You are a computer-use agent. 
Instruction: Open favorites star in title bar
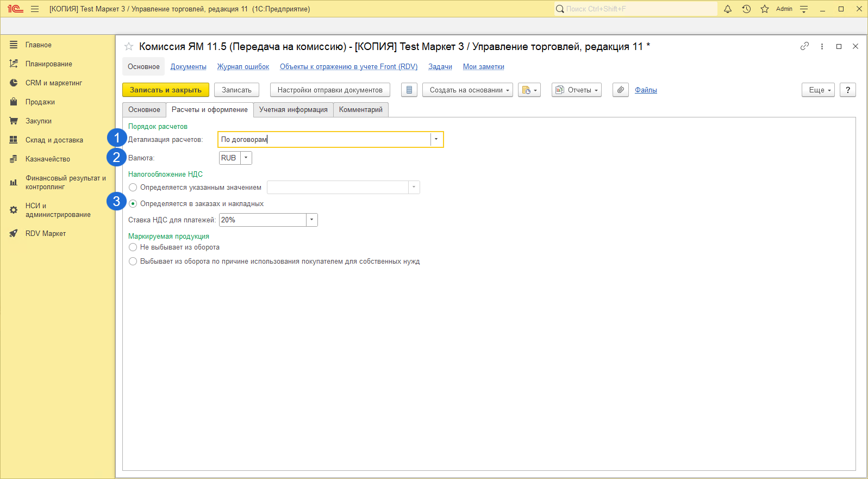tap(765, 9)
